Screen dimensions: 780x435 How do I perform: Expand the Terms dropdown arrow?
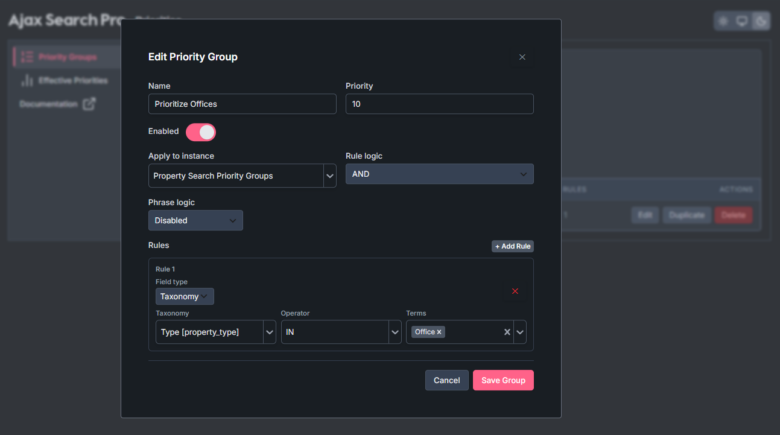point(520,332)
